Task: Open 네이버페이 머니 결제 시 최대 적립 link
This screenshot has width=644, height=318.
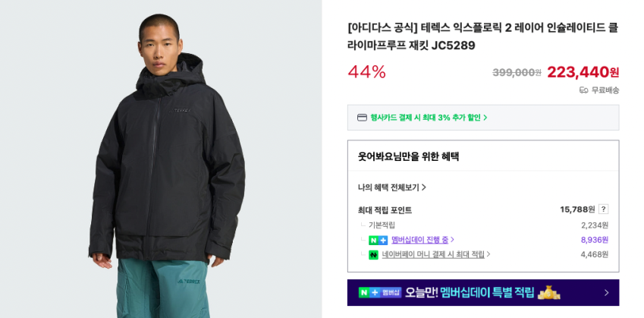Action: [x=433, y=254]
